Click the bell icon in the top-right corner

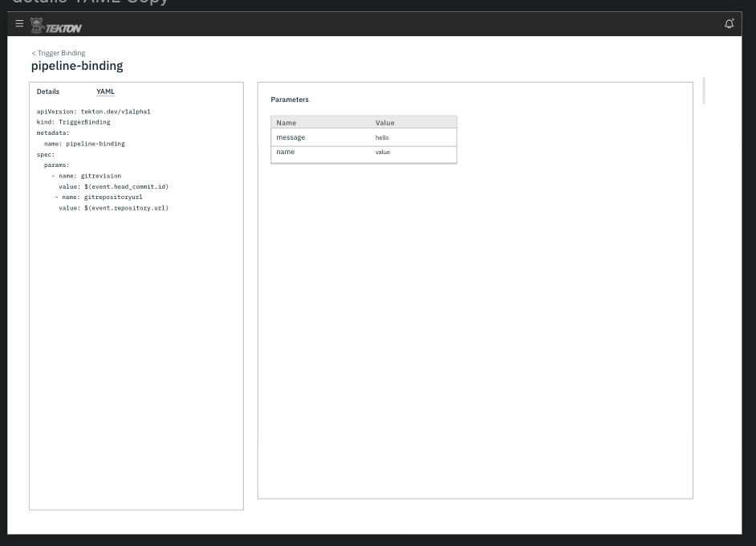point(728,23)
